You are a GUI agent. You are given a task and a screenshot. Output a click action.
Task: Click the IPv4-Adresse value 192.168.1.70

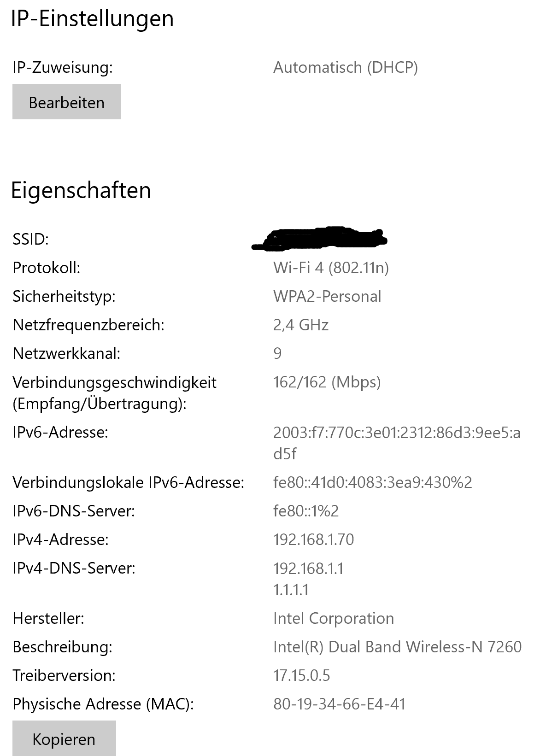point(314,539)
